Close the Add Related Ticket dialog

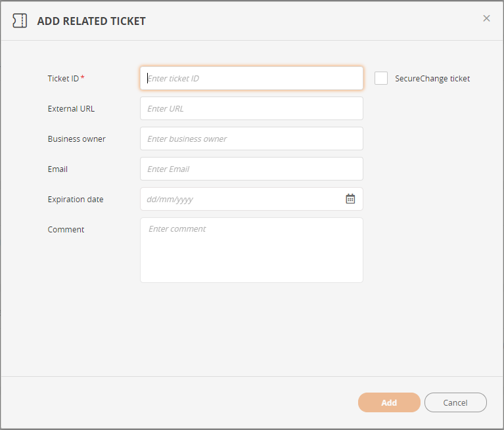(486, 18)
